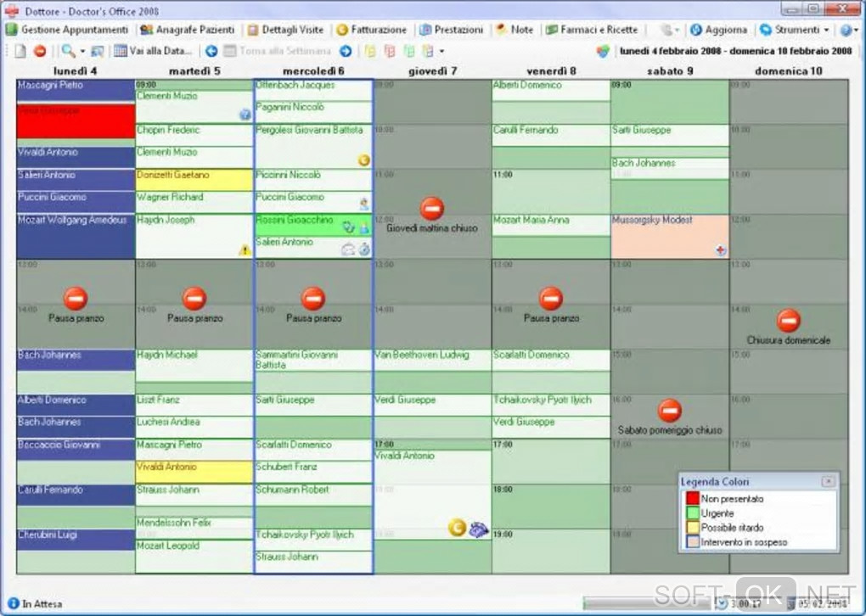Click the color legend icon beside date range

pos(603,51)
